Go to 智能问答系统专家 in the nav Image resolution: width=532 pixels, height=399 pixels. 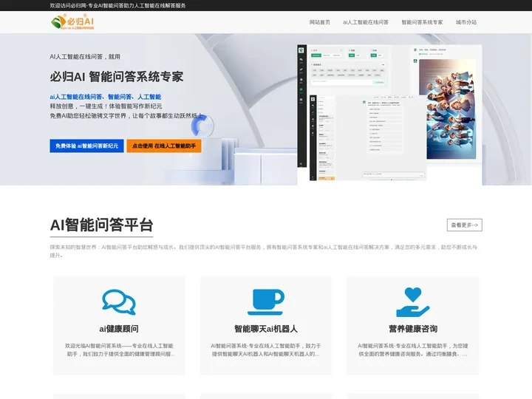pyautogui.click(x=422, y=22)
